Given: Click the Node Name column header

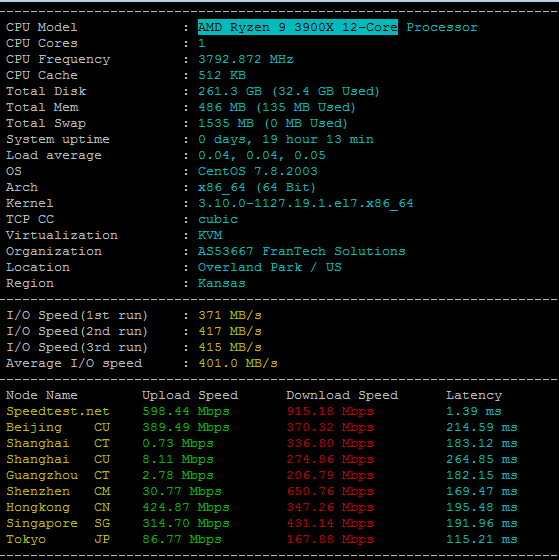Looking at the screenshot, I should pos(42,395).
